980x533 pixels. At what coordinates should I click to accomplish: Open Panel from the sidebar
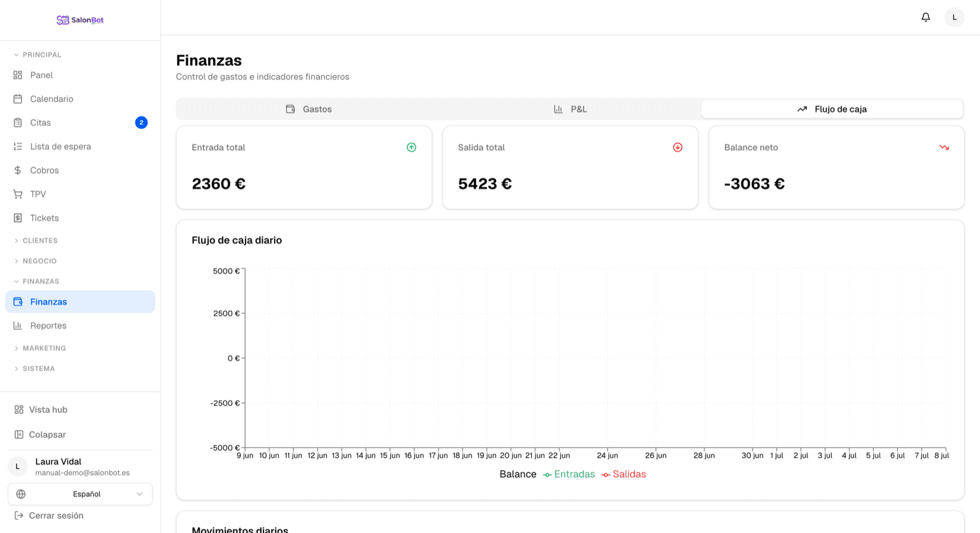click(80, 75)
